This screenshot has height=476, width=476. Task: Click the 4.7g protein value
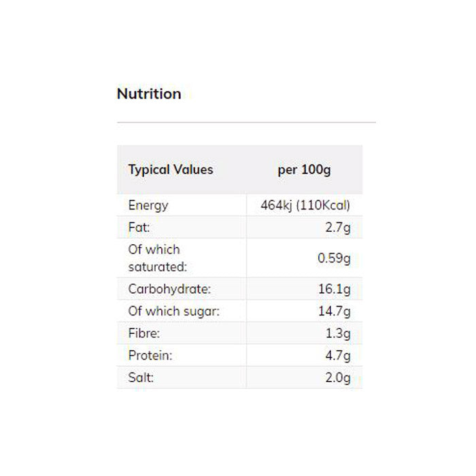tap(338, 356)
